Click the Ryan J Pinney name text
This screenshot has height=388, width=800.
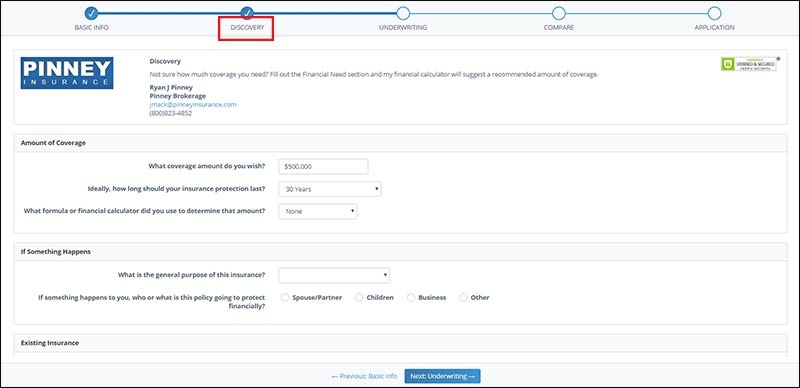point(171,87)
